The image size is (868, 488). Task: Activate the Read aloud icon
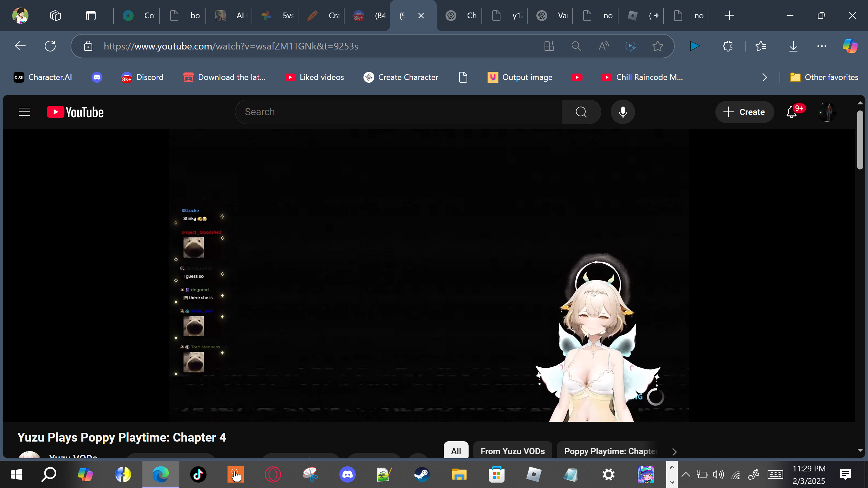click(x=604, y=46)
